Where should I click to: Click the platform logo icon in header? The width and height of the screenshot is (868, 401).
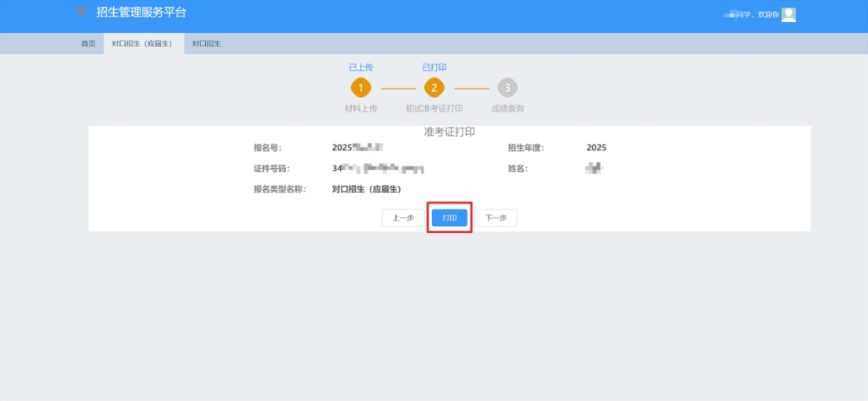click(x=80, y=12)
